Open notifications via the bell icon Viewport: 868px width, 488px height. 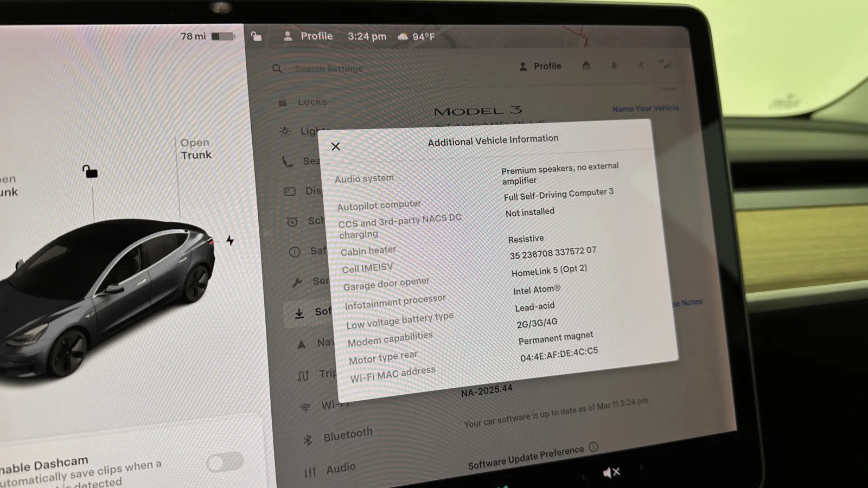click(x=614, y=66)
